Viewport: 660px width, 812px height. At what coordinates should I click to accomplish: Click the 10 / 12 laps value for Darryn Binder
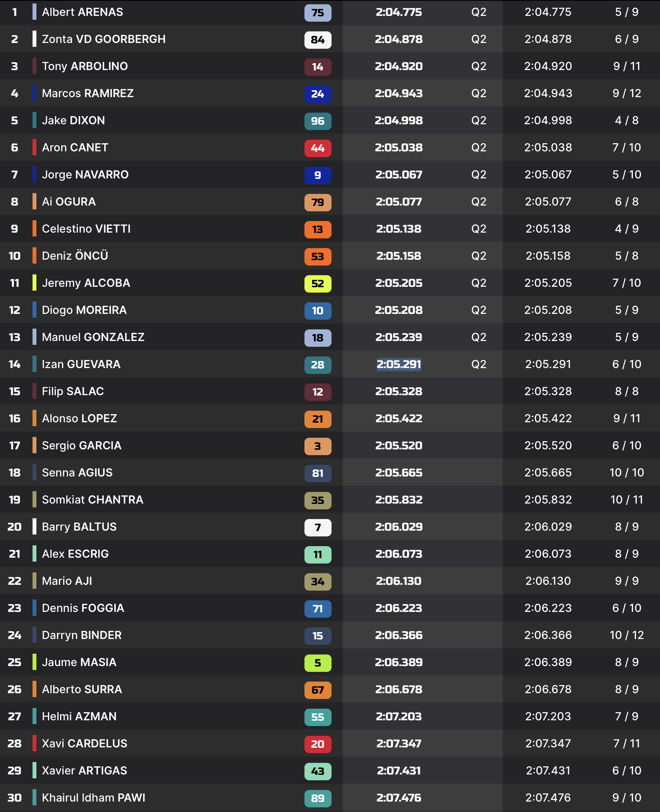point(626,635)
